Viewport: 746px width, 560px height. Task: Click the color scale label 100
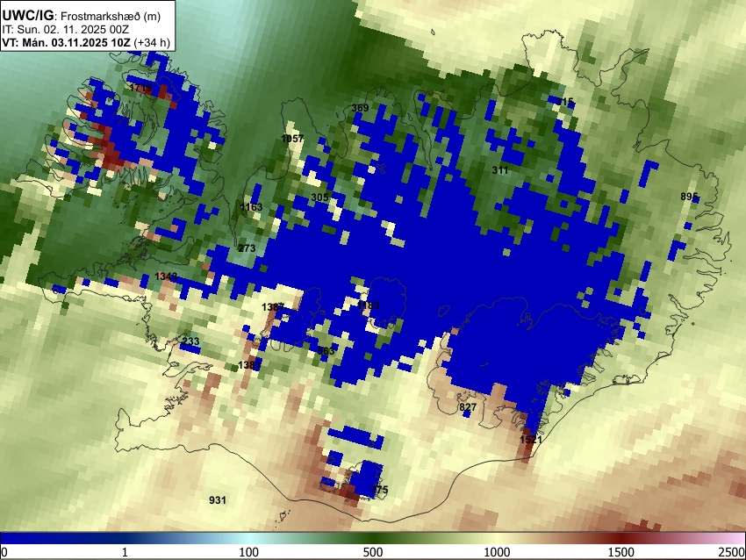tap(248, 552)
